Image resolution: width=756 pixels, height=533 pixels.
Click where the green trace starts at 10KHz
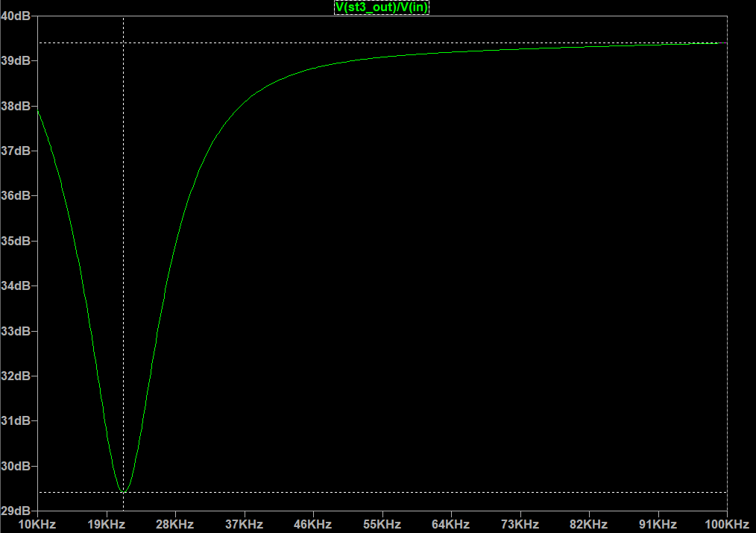pos(38,111)
